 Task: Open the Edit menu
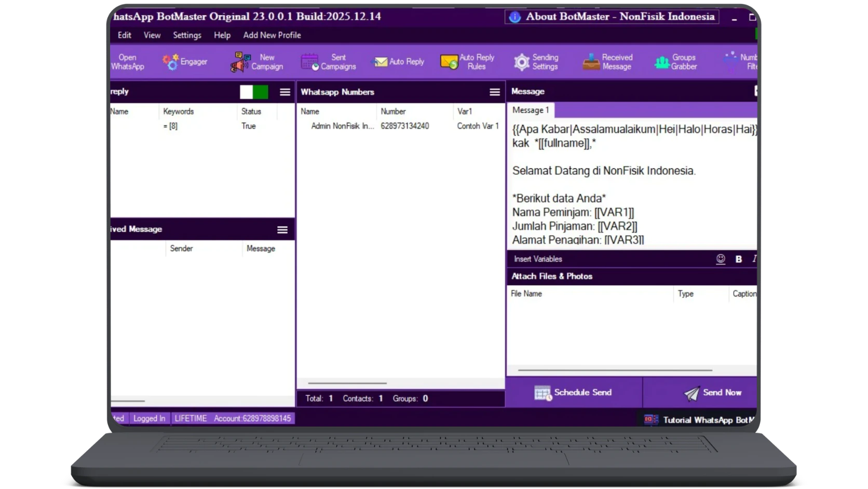point(125,35)
